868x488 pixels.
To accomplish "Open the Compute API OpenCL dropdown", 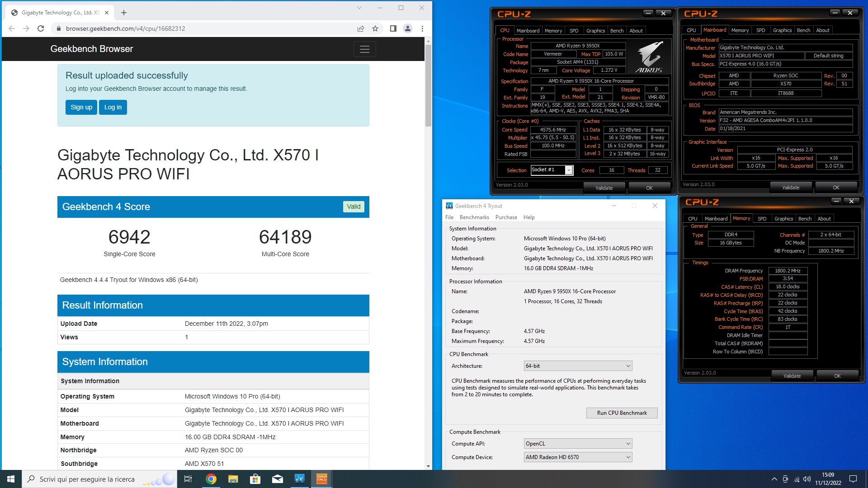I will 578,443.
